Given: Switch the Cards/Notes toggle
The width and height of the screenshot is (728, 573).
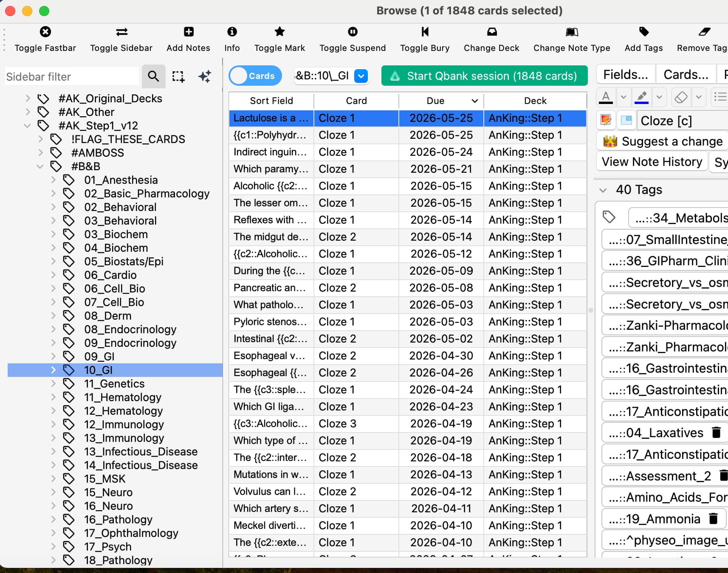Looking at the screenshot, I should 255,76.
